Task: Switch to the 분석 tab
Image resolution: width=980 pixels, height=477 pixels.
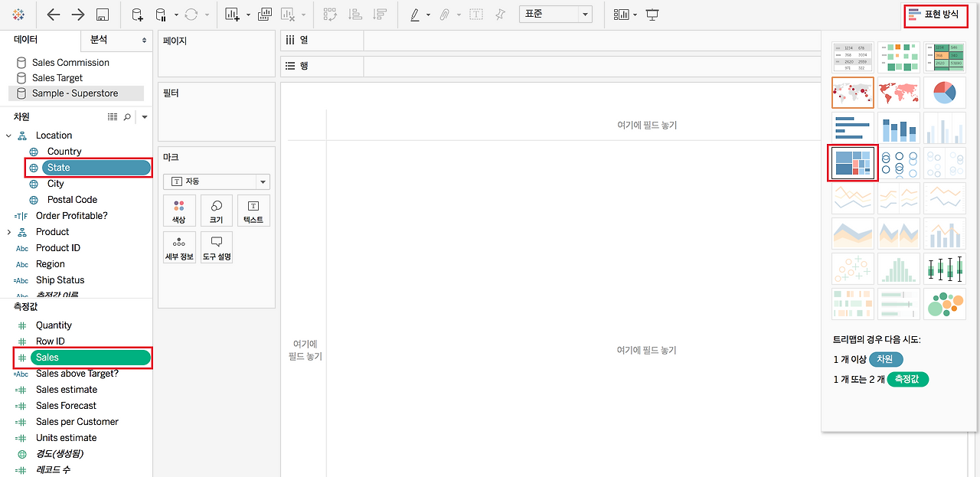Action: [116, 40]
